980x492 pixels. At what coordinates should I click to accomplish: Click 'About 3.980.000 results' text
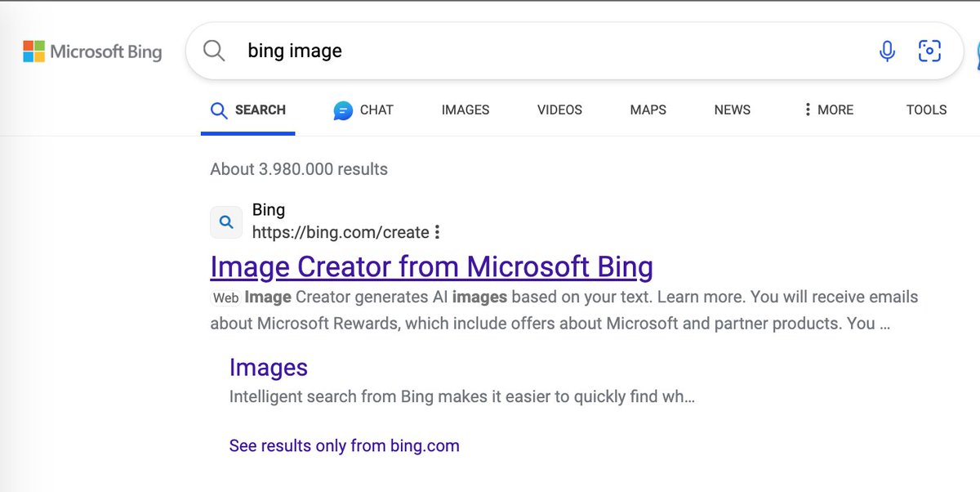click(x=299, y=169)
